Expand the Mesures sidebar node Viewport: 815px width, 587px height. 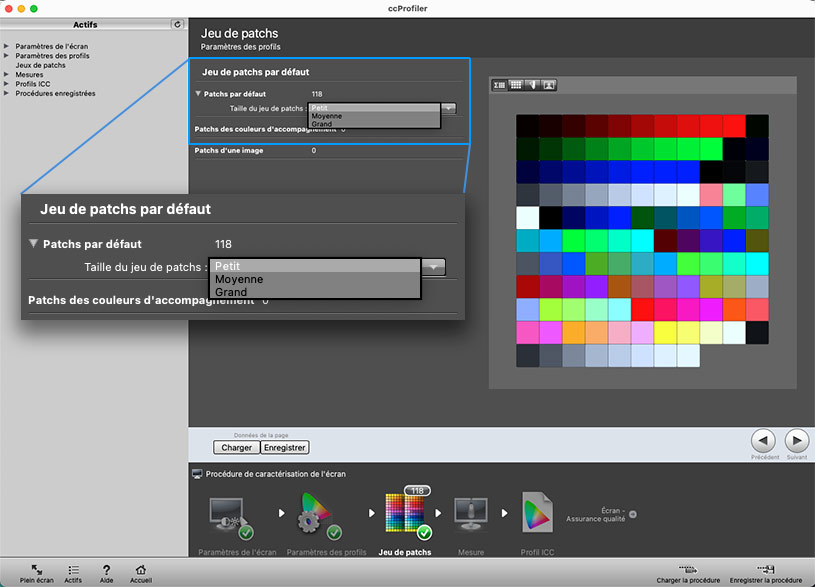point(6,74)
